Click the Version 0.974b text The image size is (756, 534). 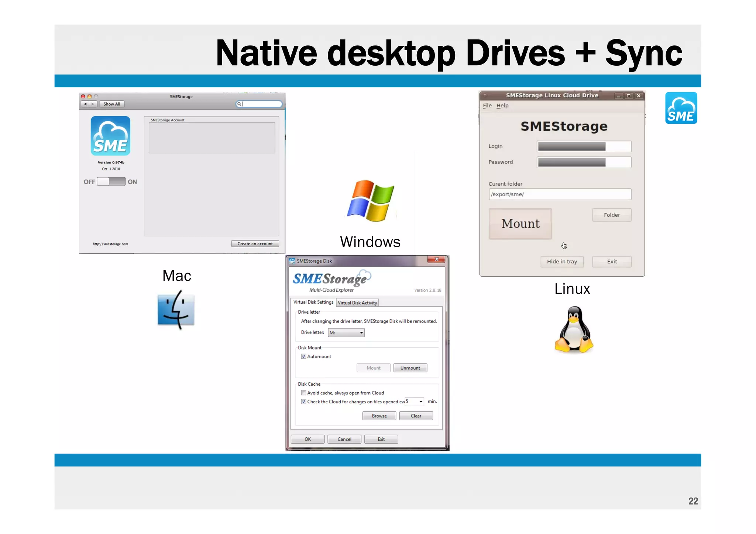pos(111,162)
